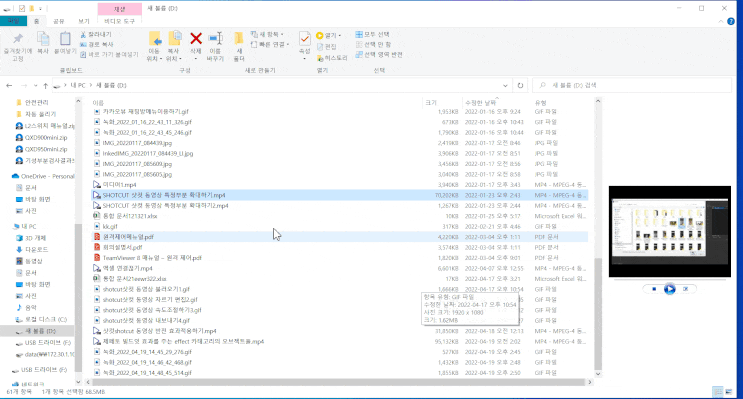Pin to Quick access (즐겨찾기에 고정) icon
This screenshot has width=743, height=399.
pyautogui.click(x=18, y=39)
